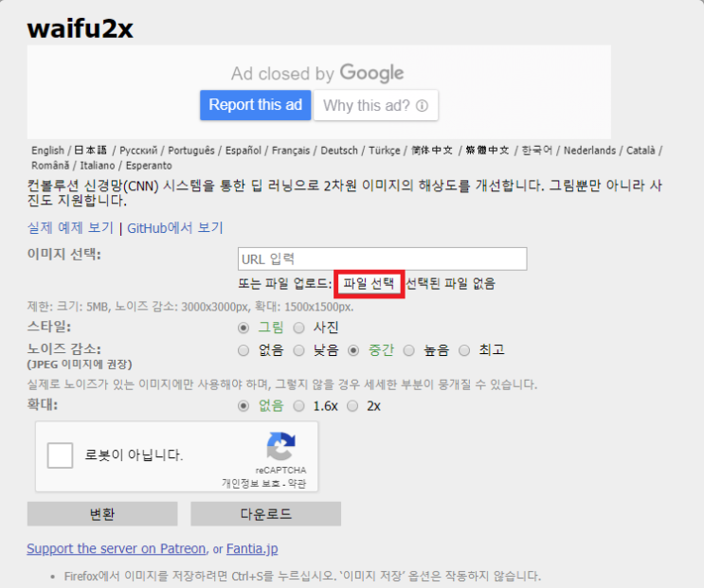Click the info icon beside Why this ad?
The image size is (704, 588).
[x=422, y=106]
